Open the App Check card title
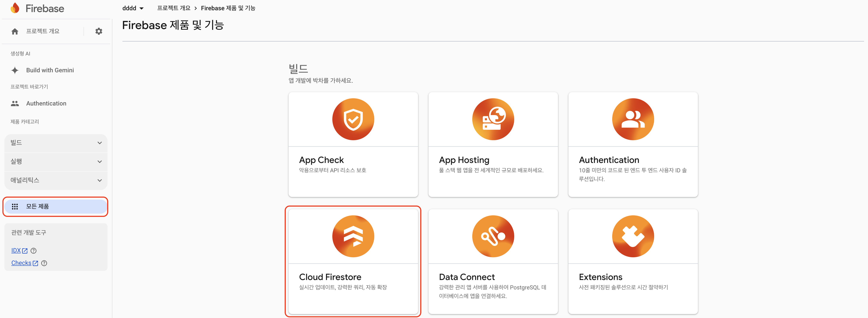The height and width of the screenshot is (318, 868). tap(321, 160)
